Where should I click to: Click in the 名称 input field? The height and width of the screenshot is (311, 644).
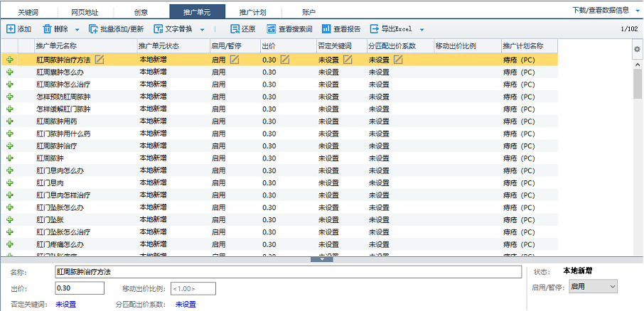[x=288, y=272]
